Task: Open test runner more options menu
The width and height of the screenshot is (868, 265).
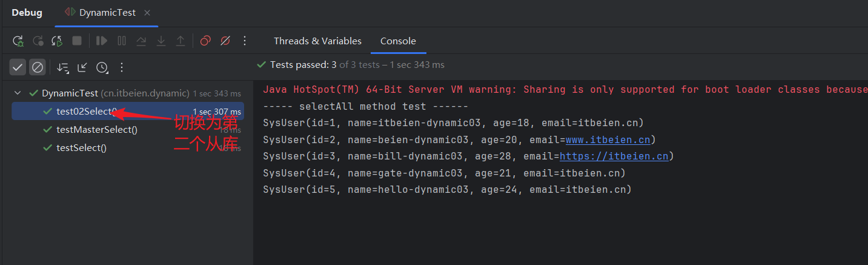Action: coord(122,67)
